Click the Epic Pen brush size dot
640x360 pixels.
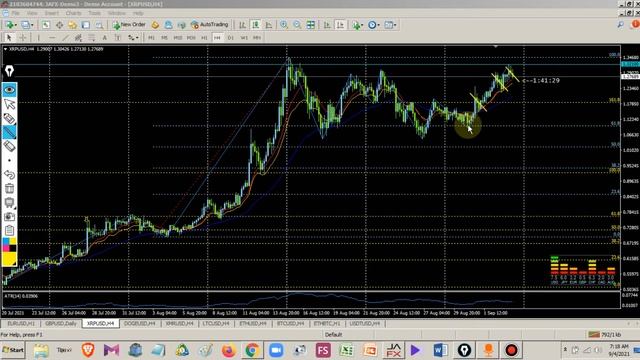point(9,160)
